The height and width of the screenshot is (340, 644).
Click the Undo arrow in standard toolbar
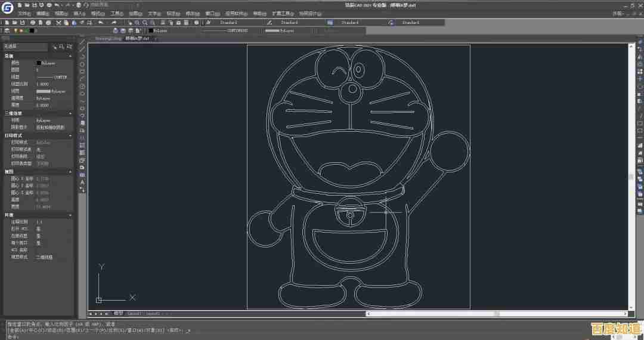[101, 23]
